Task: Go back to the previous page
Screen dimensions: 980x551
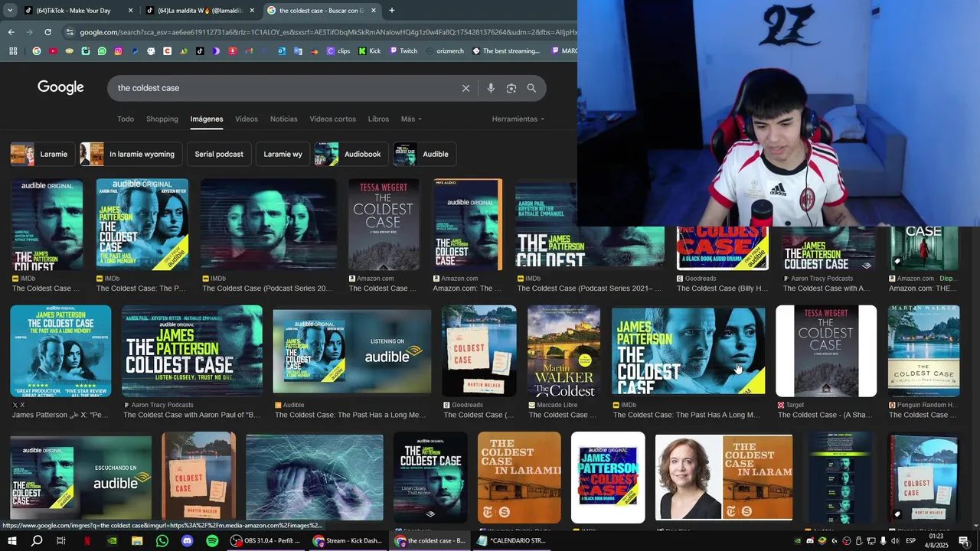Action: 11,32
